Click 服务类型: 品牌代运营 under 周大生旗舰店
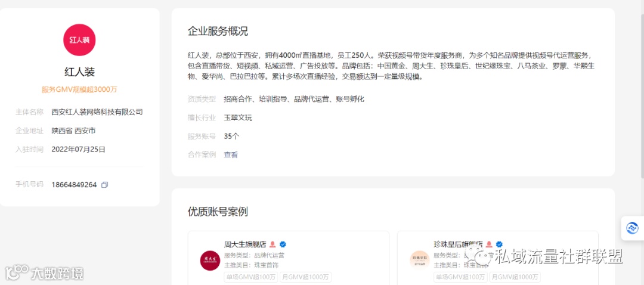 click(x=254, y=255)
